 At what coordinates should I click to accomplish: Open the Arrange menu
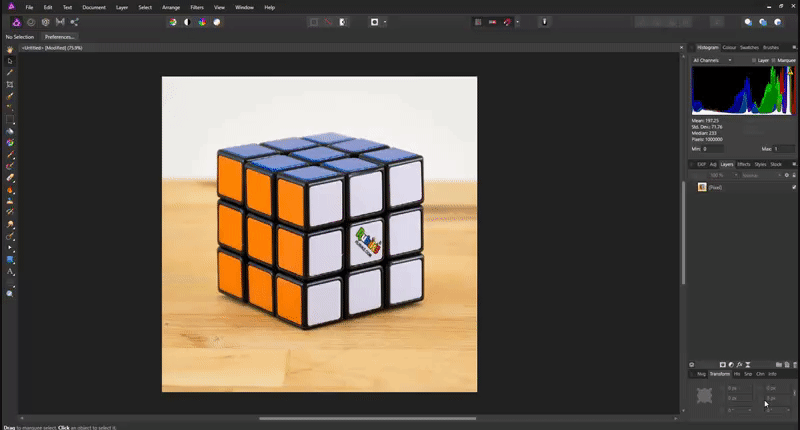(x=171, y=8)
